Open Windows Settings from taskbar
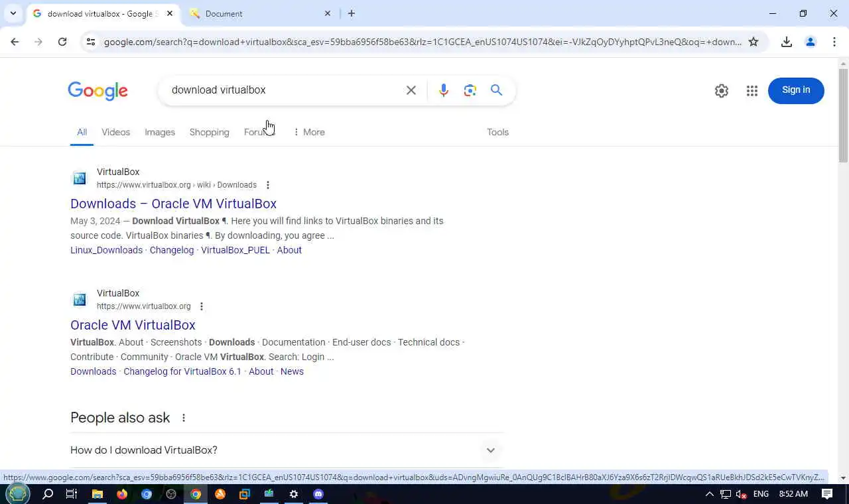The height and width of the screenshot is (504, 849). pyautogui.click(x=294, y=494)
